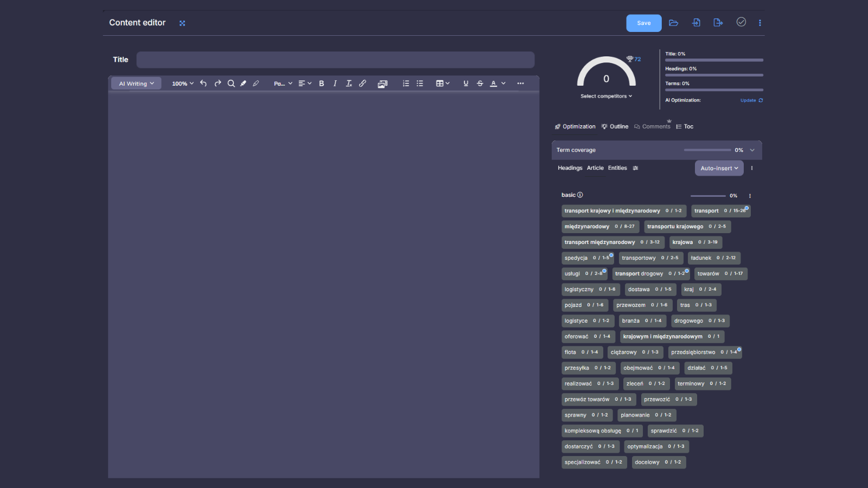Click the terms filter settings sliders icon
This screenshot has width=868, height=488.
coord(635,168)
